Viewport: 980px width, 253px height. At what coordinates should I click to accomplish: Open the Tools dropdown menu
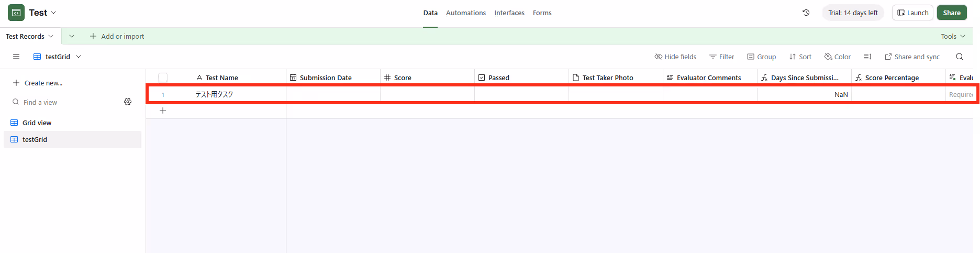[x=953, y=36]
